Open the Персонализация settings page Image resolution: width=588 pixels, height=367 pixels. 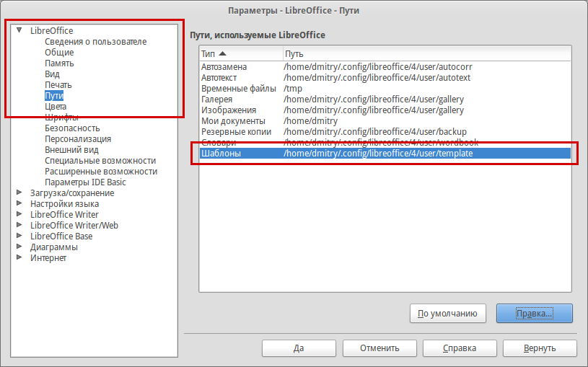(78, 139)
